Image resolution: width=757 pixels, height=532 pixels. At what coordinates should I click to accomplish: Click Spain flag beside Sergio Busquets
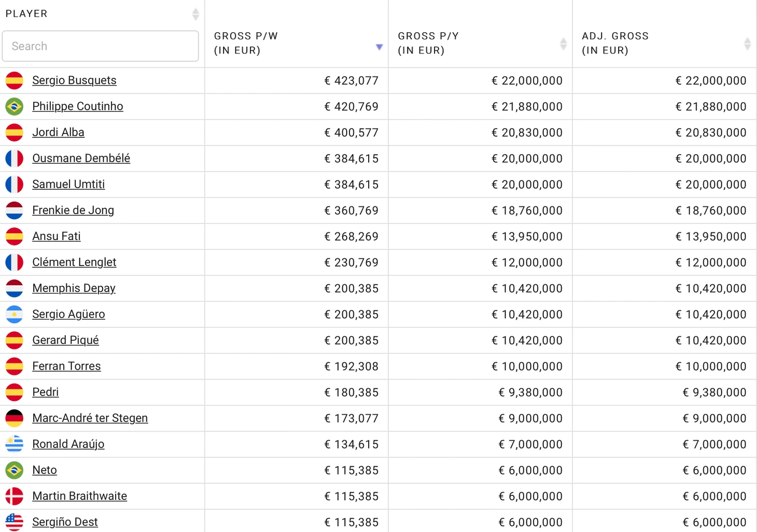pos(15,80)
